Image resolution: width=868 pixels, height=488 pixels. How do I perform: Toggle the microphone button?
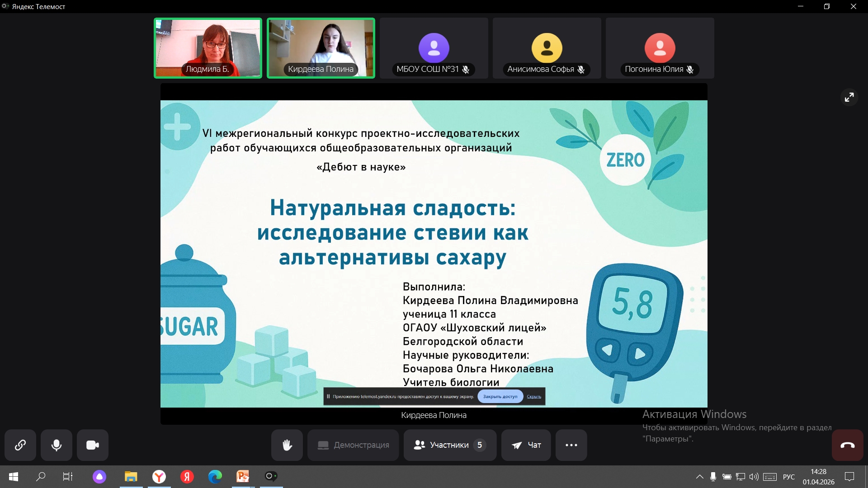57,445
